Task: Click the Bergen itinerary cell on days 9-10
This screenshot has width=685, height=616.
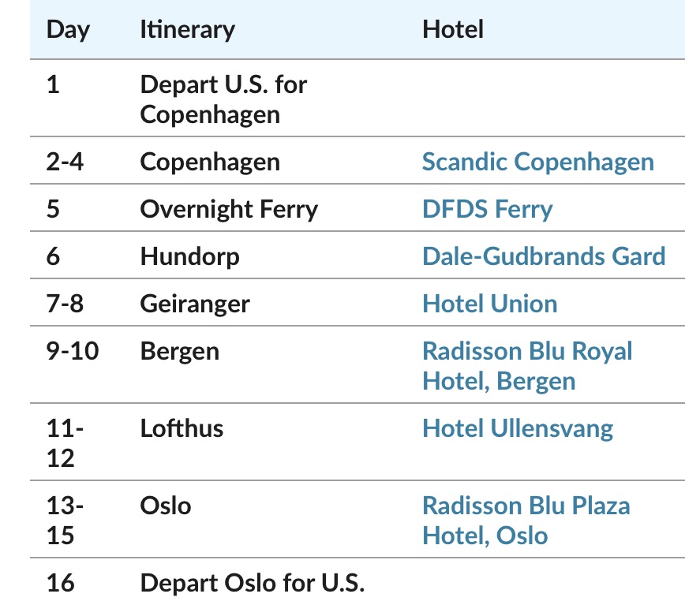Action: pyautogui.click(x=179, y=350)
